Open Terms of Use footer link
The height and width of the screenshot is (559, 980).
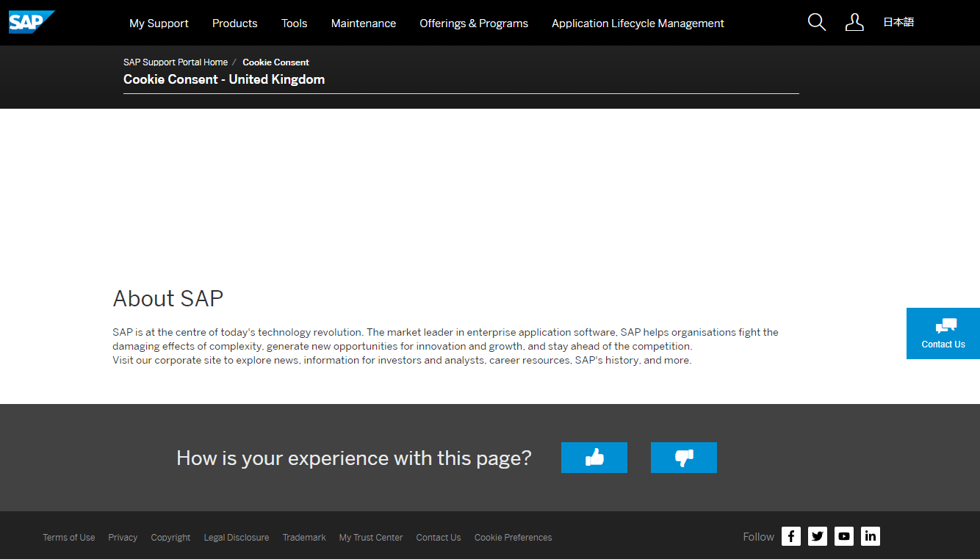[69, 538]
